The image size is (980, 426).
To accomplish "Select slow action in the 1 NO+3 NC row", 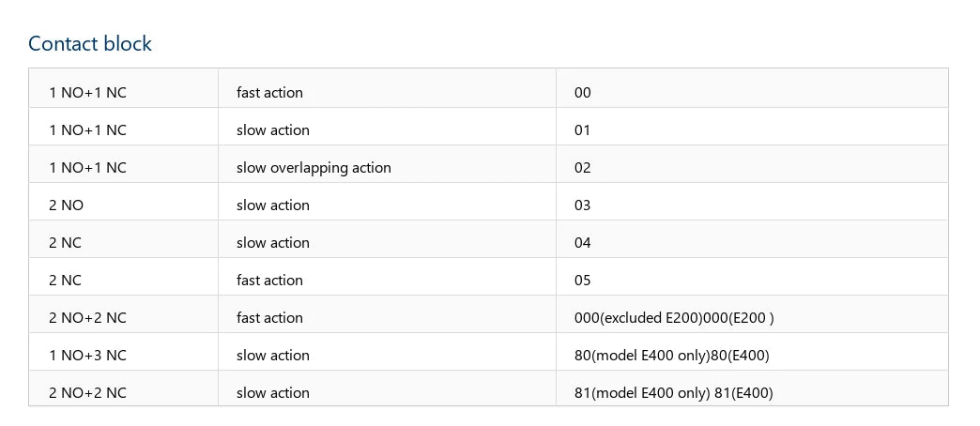I will point(272,356).
